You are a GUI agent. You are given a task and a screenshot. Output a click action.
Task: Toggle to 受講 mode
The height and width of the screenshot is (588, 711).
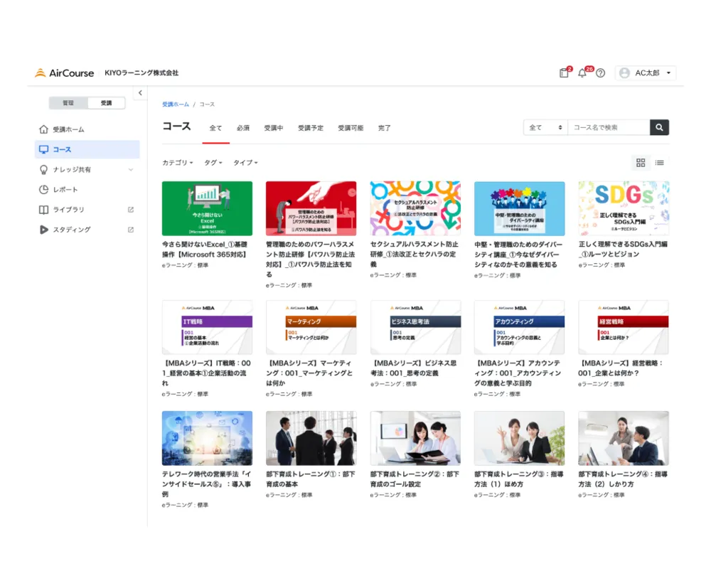tap(106, 103)
